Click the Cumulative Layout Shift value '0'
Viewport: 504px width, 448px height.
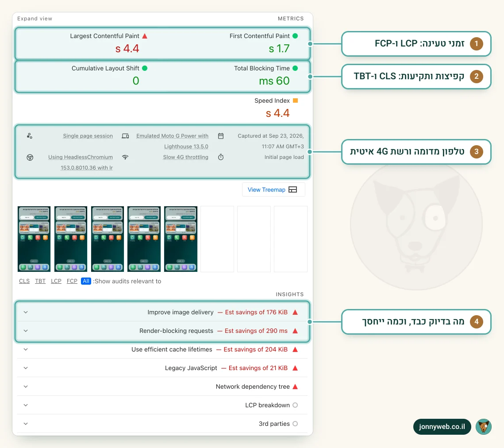coord(136,81)
